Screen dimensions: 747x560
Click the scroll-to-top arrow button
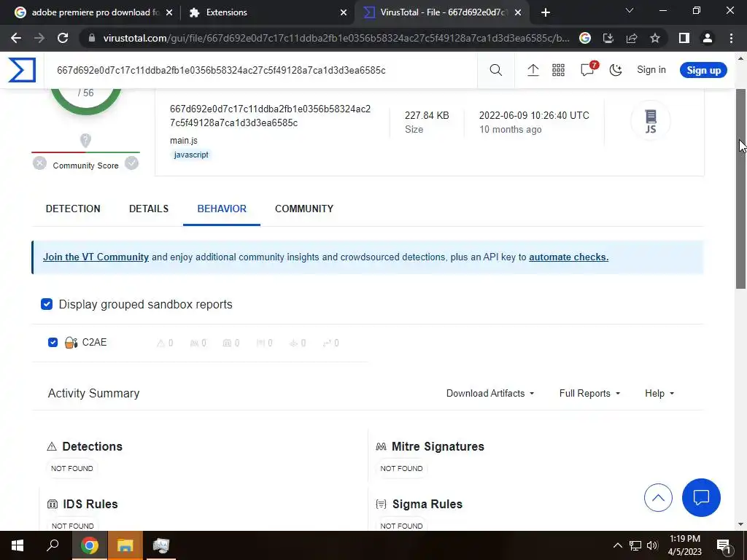point(658,497)
